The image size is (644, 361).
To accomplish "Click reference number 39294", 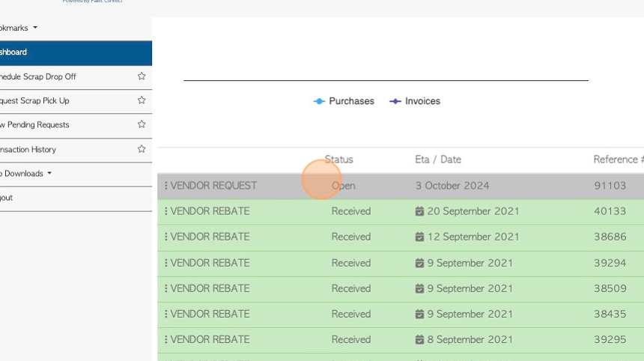I will click(x=610, y=263).
